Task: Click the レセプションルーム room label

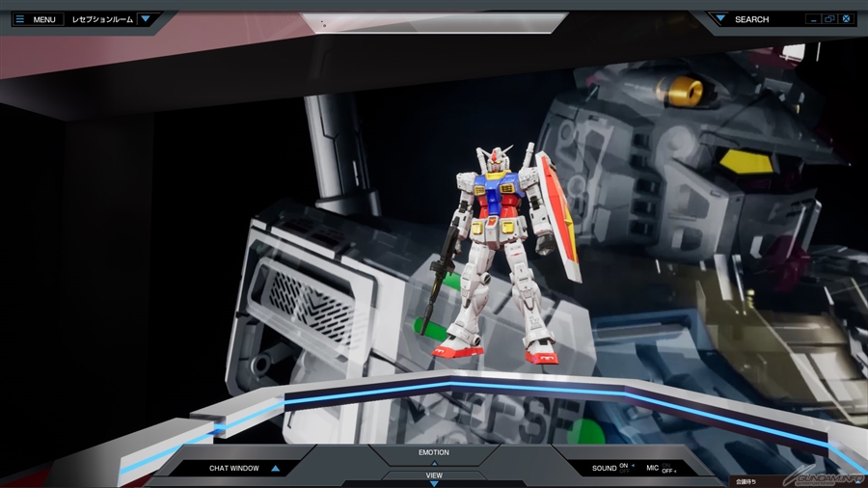Action: click(102, 19)
